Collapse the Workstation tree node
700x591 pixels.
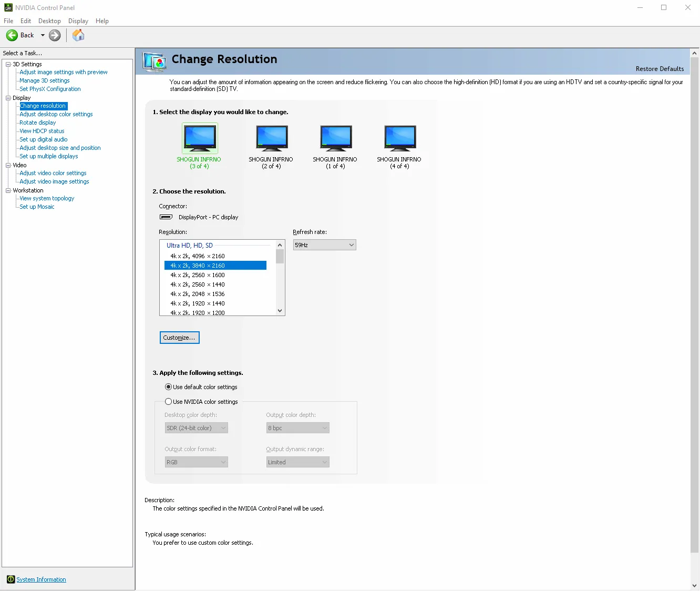tap(8, 190)
